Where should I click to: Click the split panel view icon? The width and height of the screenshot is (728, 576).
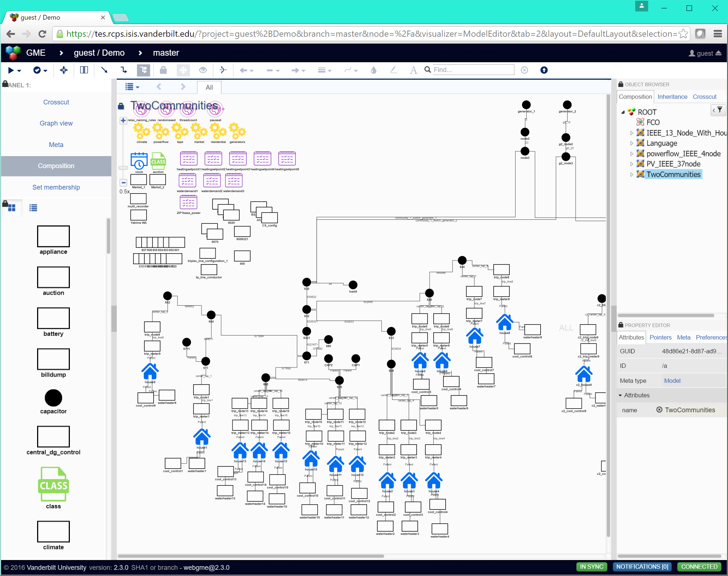coord(84,70)
